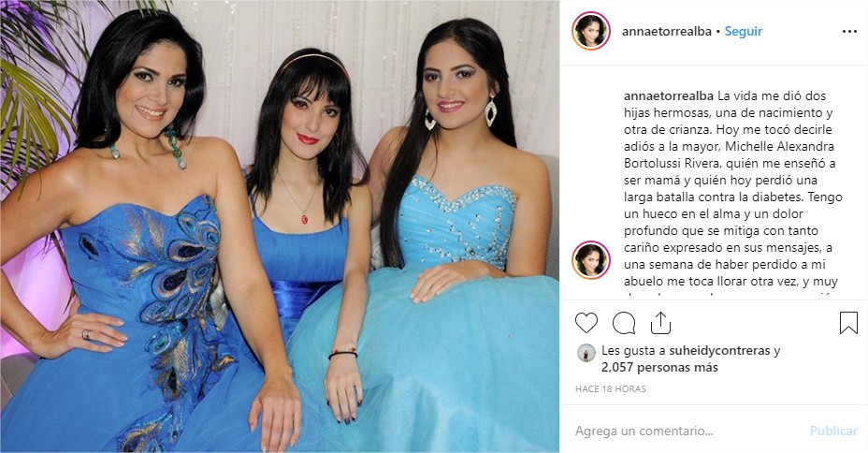Click the bold annaetorrealba name in the caption

click(670, 95)
